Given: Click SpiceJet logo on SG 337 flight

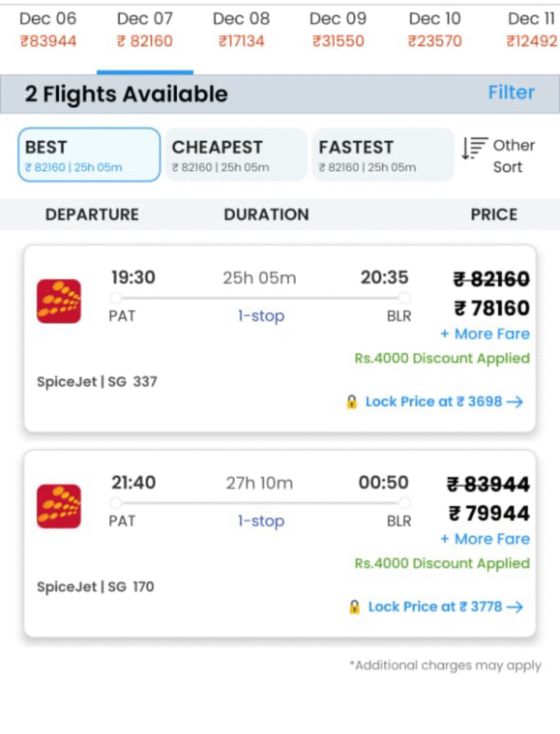Looking at the screenshot, I should click(x=59, y=301).
